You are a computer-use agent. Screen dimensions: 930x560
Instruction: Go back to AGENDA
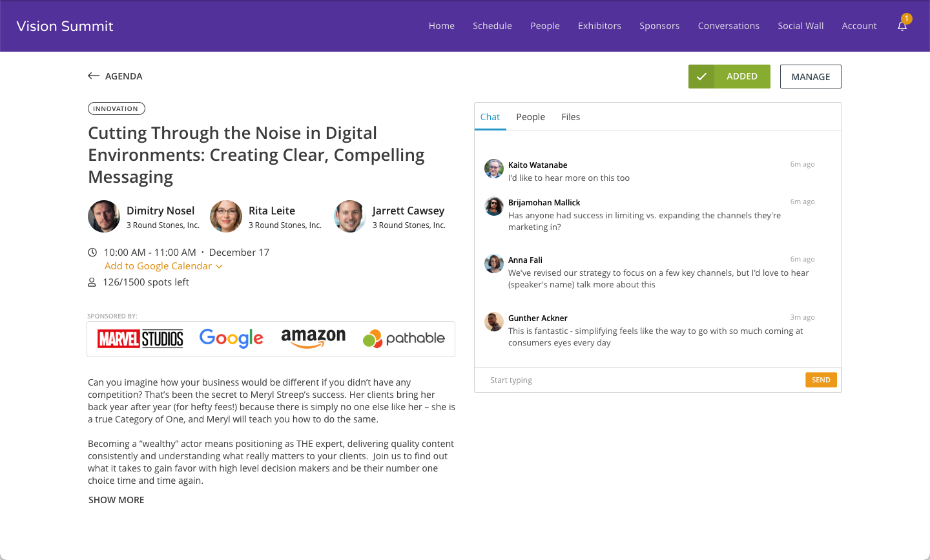(x=124, y=76)
